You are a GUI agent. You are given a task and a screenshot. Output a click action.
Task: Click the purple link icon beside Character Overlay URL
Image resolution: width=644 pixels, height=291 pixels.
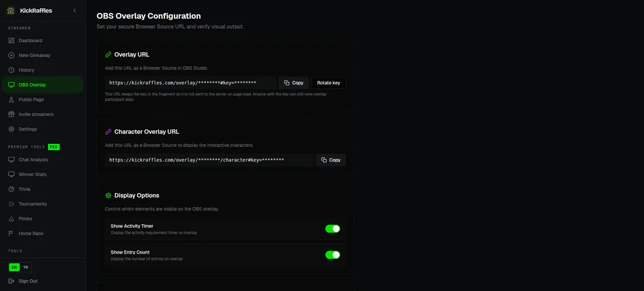(108, 132)
